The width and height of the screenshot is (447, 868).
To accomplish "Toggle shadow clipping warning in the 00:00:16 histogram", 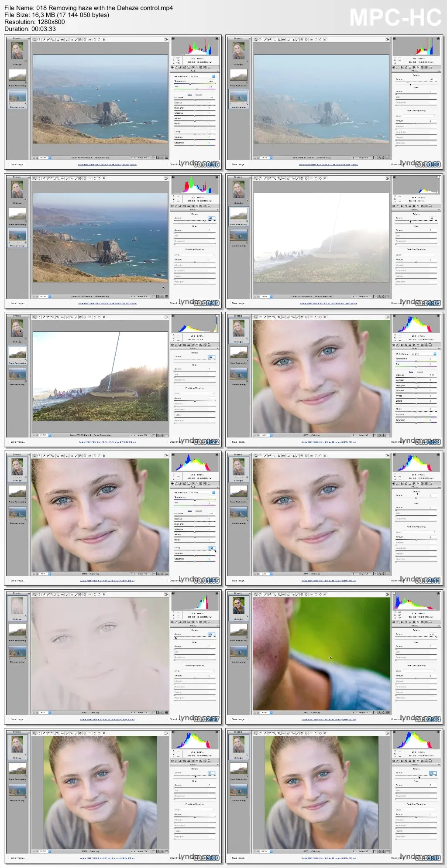I will (x=173, y=38).
